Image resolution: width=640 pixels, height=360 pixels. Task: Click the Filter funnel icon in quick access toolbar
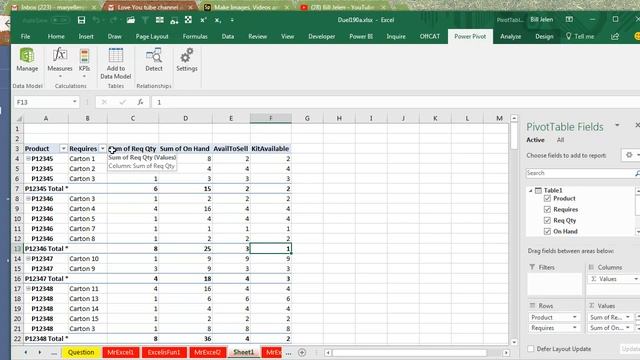coord(145,20)
